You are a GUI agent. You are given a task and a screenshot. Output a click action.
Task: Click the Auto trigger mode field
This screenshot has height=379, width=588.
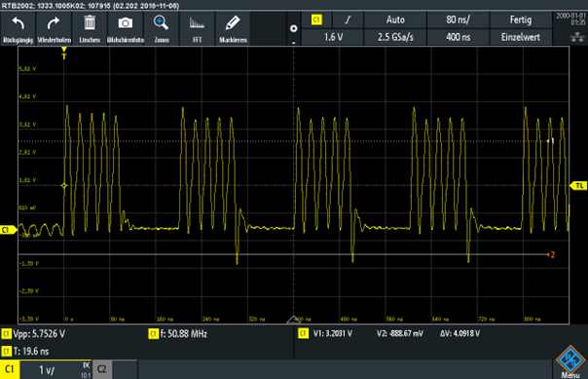395,19
